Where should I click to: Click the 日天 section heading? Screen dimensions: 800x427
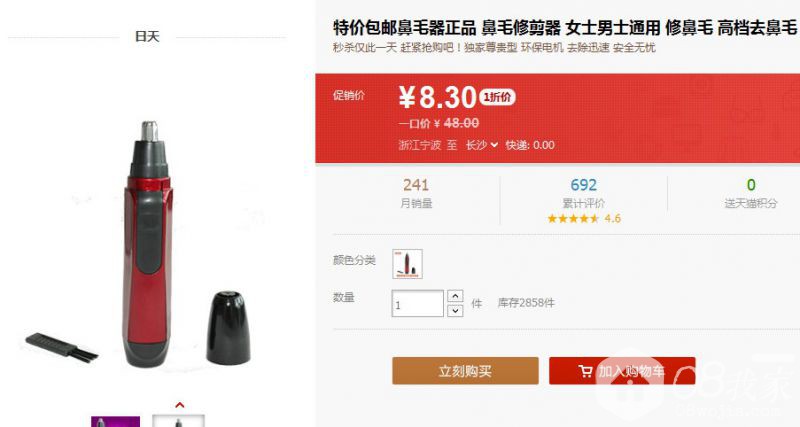tap(147, 36)
